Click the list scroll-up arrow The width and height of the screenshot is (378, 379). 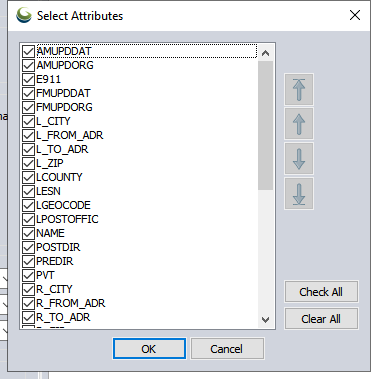(x=266, y=53)
